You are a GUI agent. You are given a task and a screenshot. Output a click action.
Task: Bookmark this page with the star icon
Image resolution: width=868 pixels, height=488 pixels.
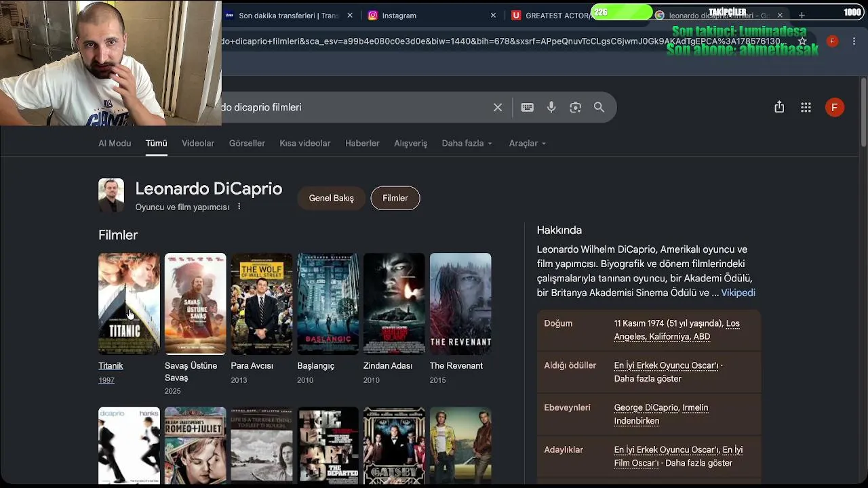[802, 41]
